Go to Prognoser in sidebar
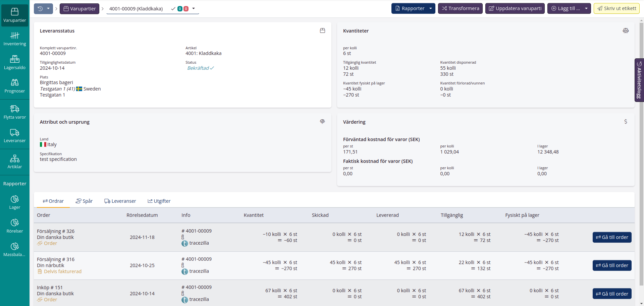The height and width of the screenshot is (306, 644). [x=15, y=86]
